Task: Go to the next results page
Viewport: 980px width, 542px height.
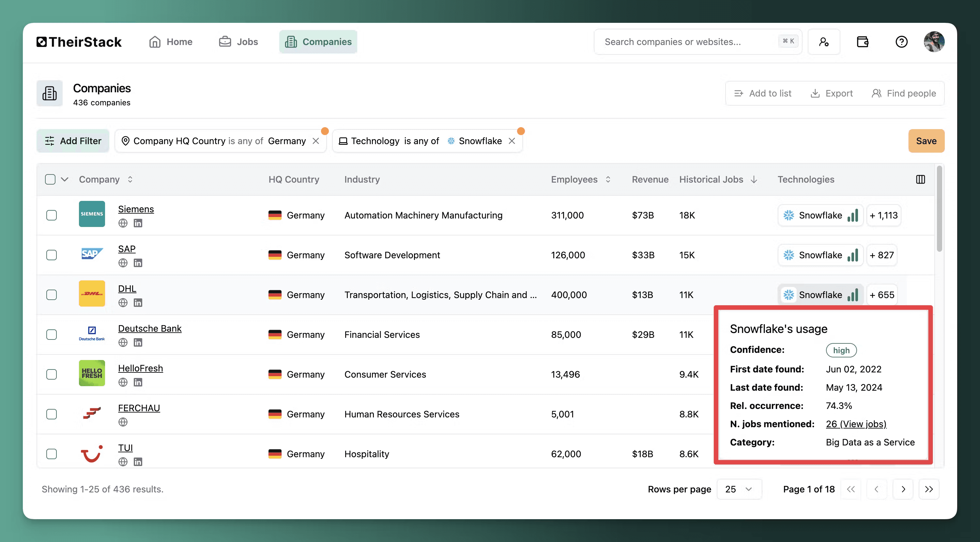Action: pyautogui.click(x=903, y=489)
